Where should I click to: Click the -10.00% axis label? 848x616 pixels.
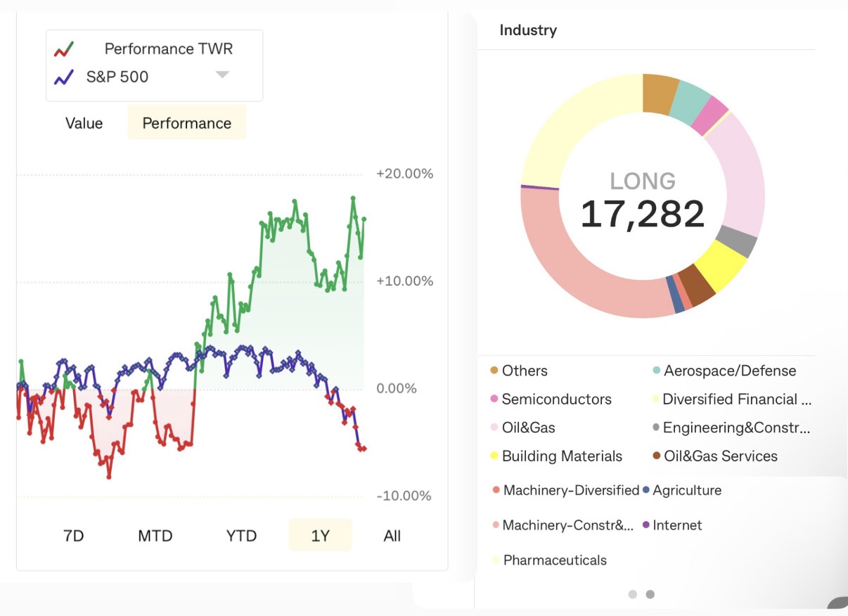click(404, 496)
